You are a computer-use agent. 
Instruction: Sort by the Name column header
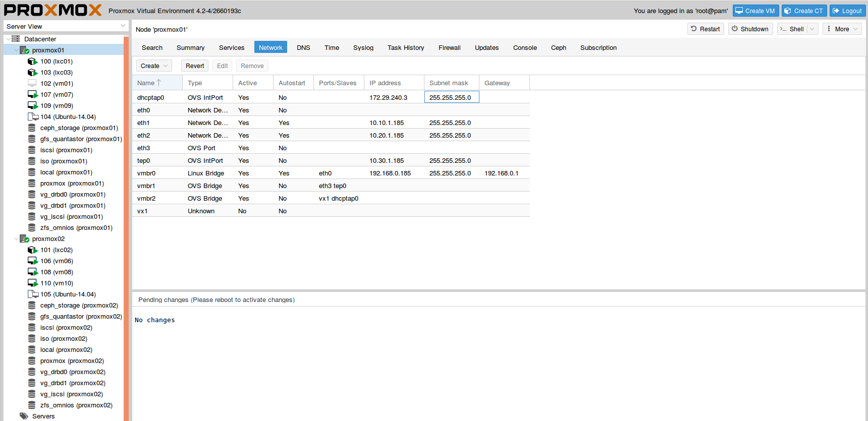coord(149,83)
